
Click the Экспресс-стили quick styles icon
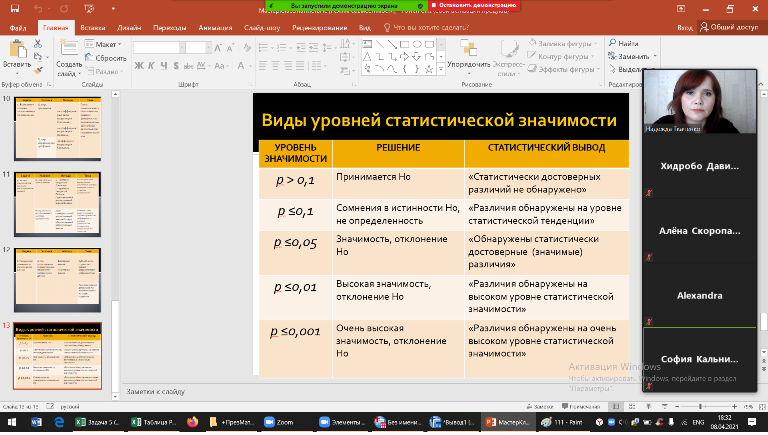509,52
